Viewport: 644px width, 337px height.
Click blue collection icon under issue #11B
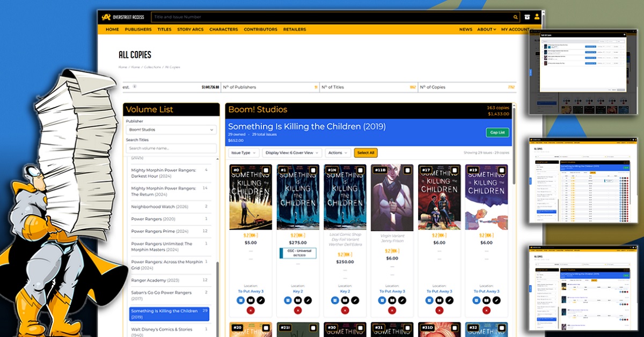382,299
